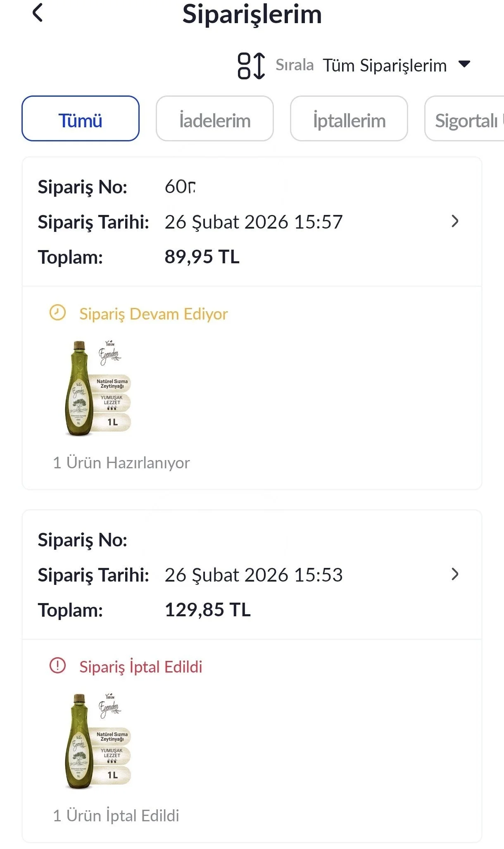Open the Tüm Siparişlerim dropdown arrow
This screenshot has height=849, width=504.
(x=464, y=64)
